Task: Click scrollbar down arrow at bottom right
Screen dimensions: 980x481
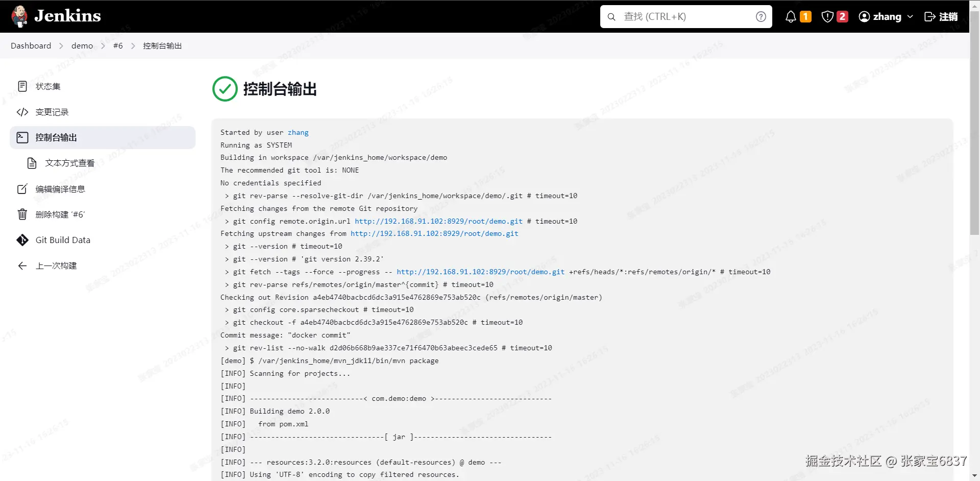Action: coord(975,476)
